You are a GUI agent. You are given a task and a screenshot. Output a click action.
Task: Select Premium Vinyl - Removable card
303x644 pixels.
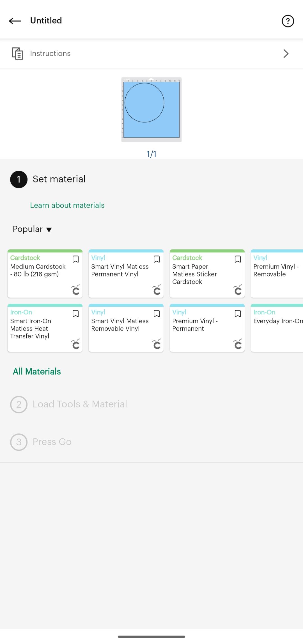(277, 273)
